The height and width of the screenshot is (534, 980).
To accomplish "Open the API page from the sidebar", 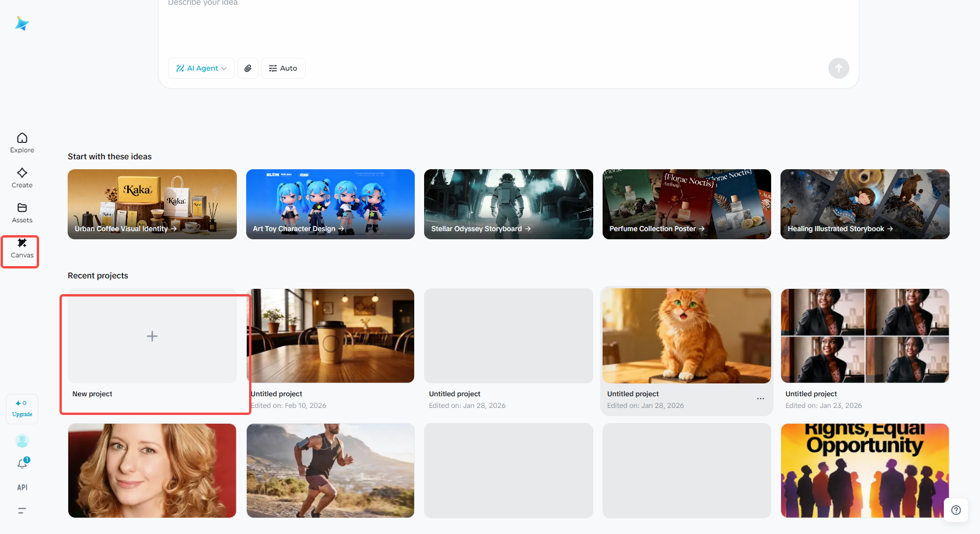I will (x=22, y=487).
